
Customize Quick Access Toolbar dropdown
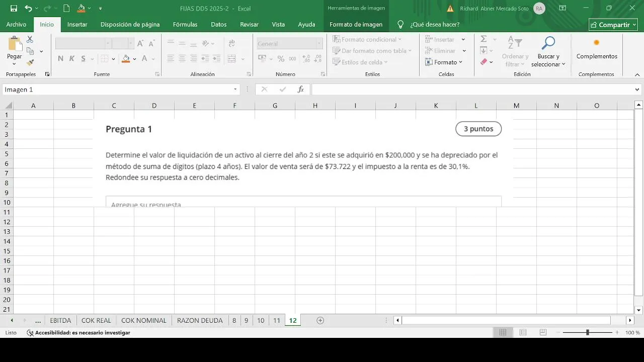(100, 9)
